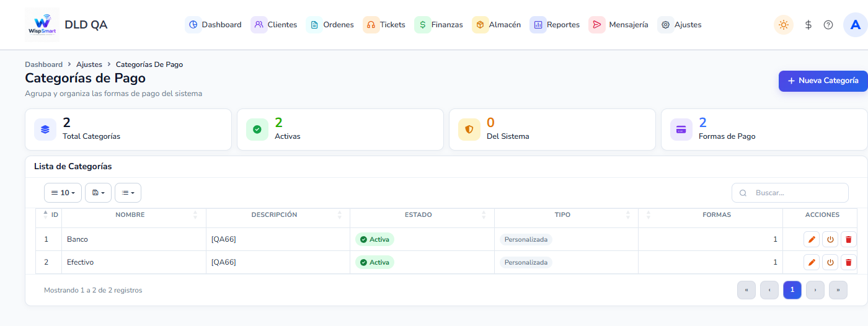This screenshot has width=868, height=326.
Task: Click the dollar currency icon
Action: [x=808, y=25]
